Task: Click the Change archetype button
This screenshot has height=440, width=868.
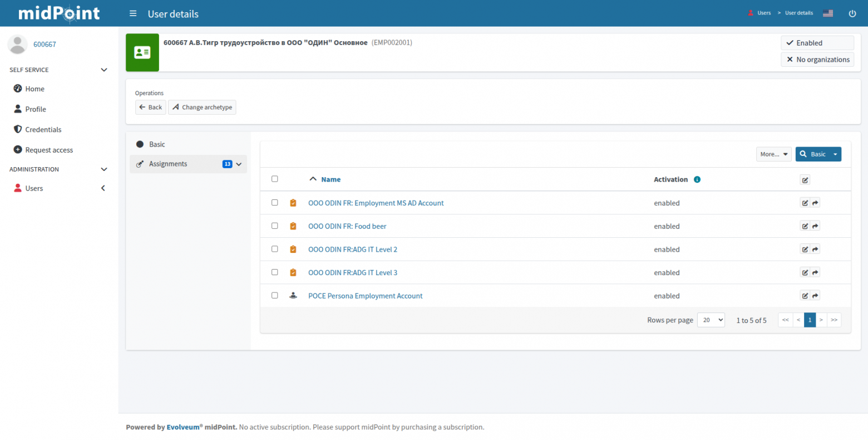Action: (x=202, y=107)
